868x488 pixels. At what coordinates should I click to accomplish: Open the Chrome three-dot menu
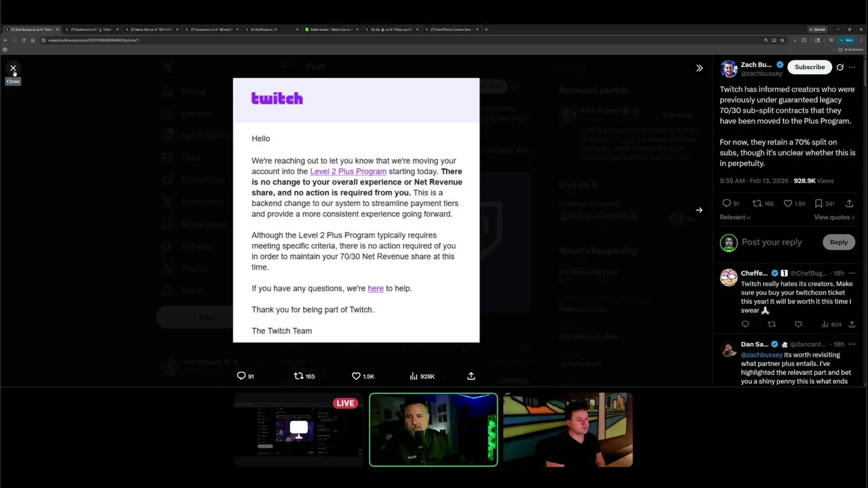[861, 40]
